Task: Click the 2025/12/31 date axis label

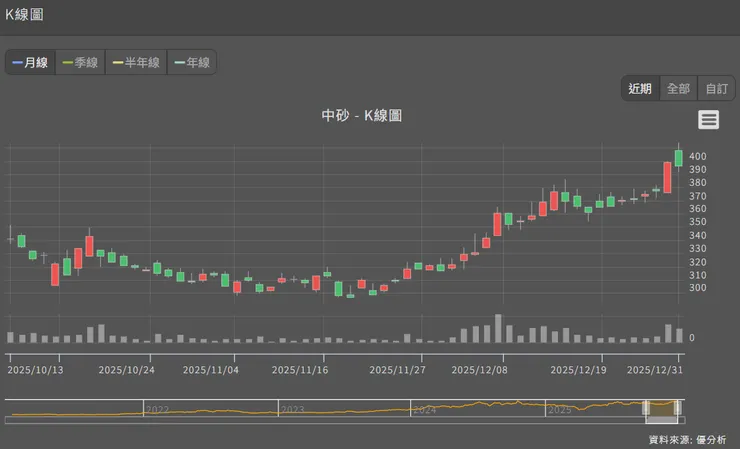Action: 655,370
